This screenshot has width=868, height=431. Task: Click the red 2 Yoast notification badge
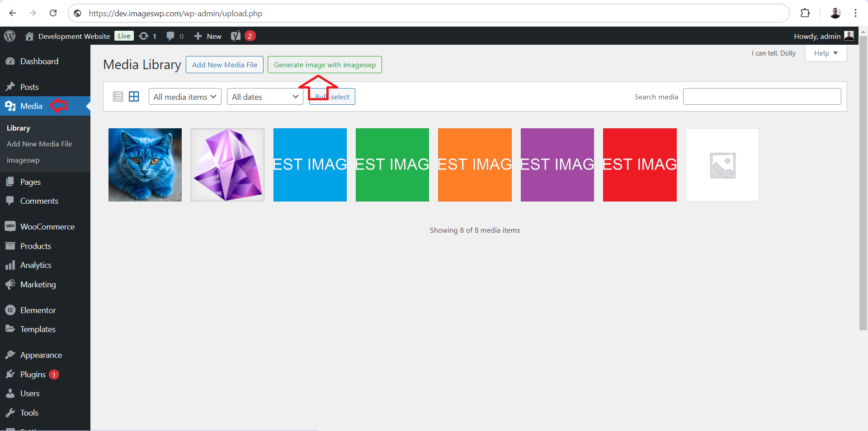(250, 36)
